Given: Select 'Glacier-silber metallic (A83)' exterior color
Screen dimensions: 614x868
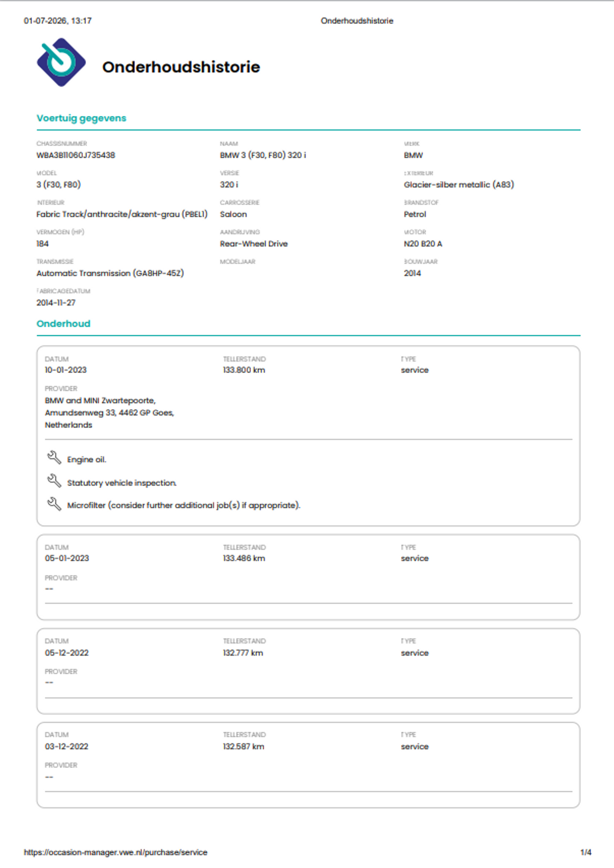Looking at the screenshot, I should click(459, 185).
